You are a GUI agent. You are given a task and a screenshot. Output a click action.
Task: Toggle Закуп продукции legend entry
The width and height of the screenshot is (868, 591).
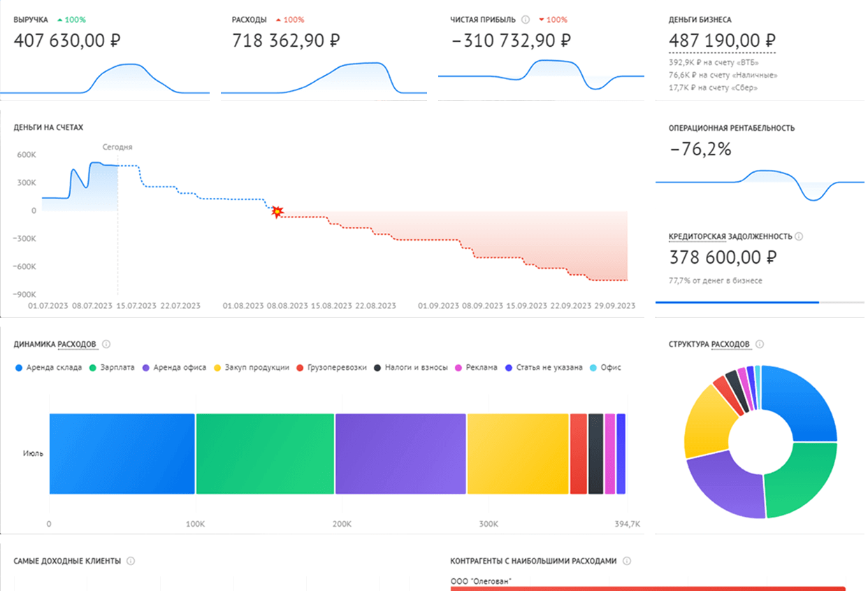(252, 367)
